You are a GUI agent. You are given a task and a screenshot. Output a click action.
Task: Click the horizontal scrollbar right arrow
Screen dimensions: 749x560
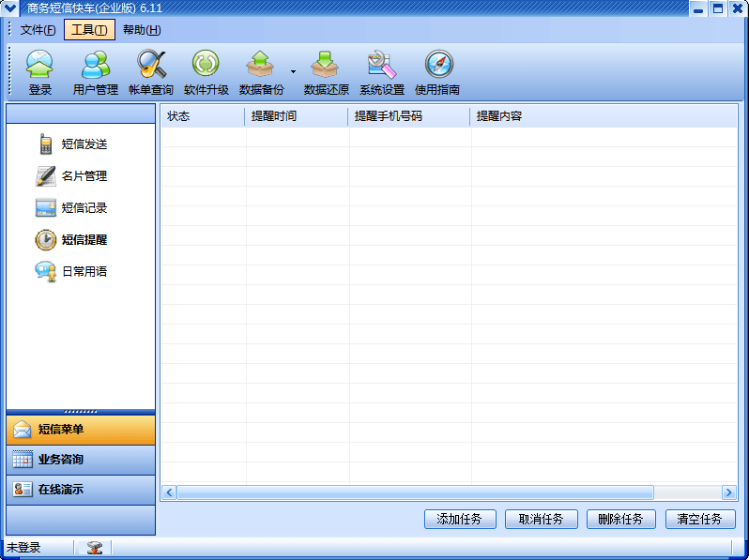(728, 492)
